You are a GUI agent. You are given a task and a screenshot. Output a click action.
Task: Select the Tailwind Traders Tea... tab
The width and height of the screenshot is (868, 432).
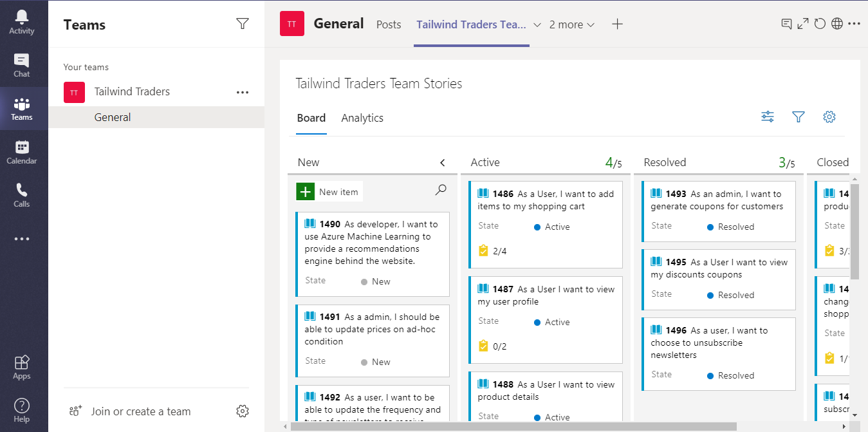click(x=471, y=24)
